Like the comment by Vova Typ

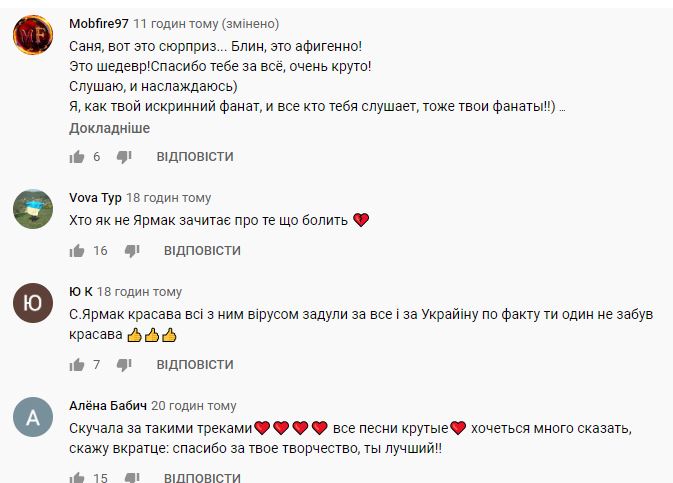(x=77, y=250)
